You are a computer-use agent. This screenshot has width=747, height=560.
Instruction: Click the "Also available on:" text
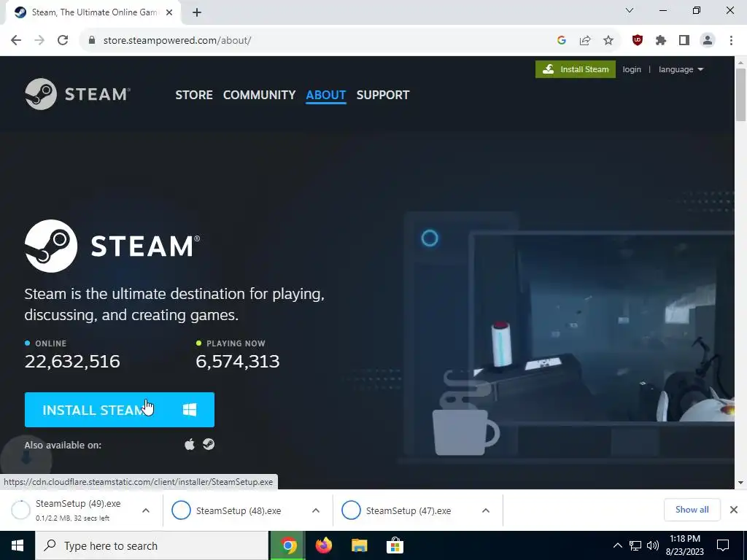tap(63, 446)
